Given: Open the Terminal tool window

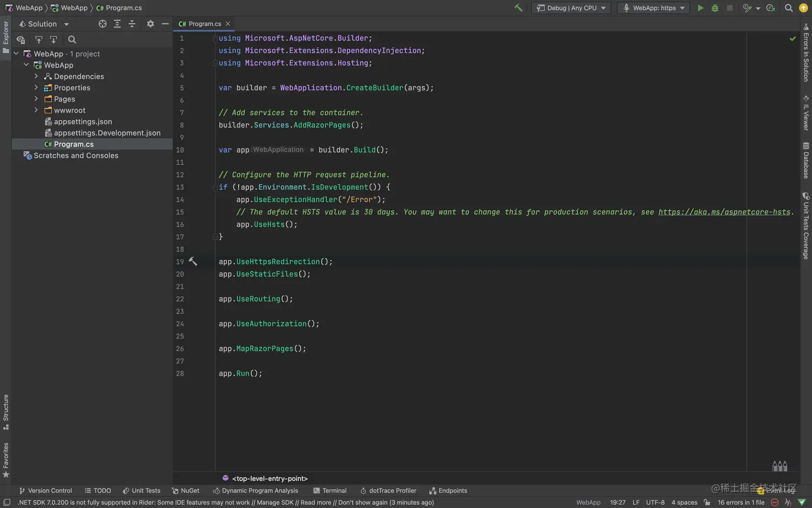Looking at the screenshot, I should 330,490.
